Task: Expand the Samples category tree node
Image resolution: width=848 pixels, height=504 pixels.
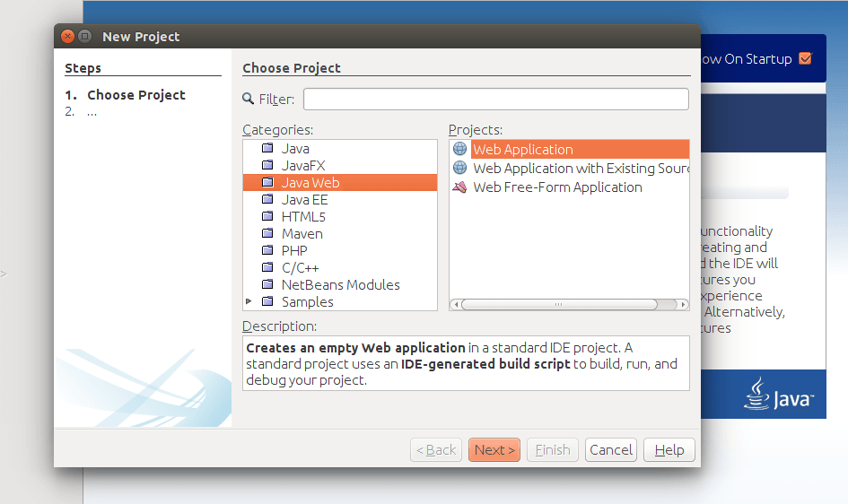Action: (x=249, y=302)
